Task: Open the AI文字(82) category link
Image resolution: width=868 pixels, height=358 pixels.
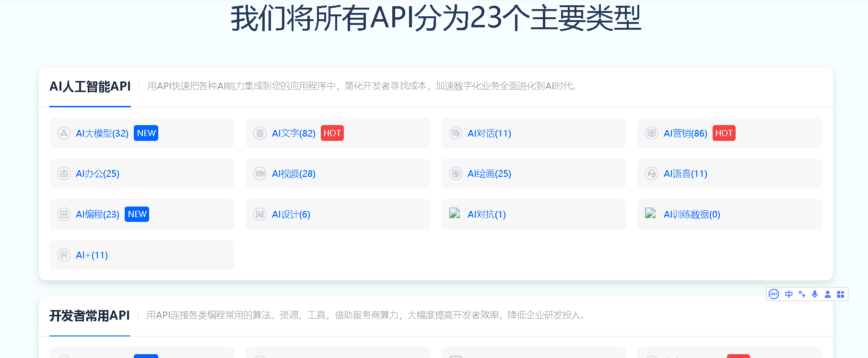Action: 293,133
